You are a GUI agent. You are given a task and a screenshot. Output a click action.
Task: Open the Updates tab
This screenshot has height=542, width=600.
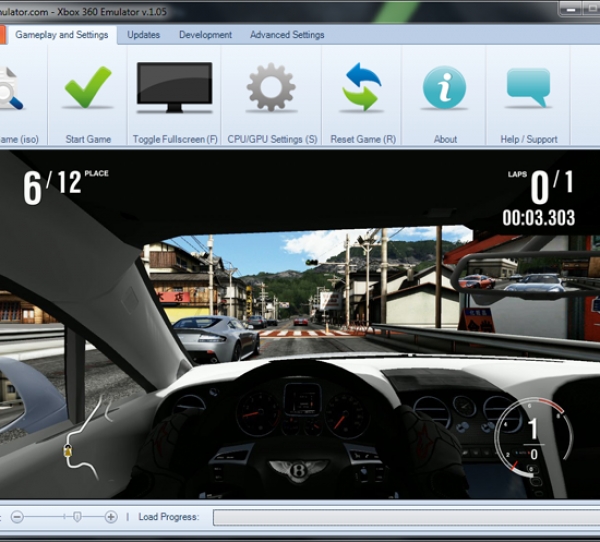pos(143,35)
